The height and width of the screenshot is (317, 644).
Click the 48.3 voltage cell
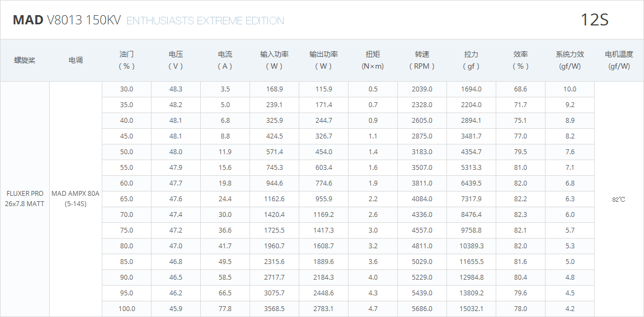[x=176, y=89]
